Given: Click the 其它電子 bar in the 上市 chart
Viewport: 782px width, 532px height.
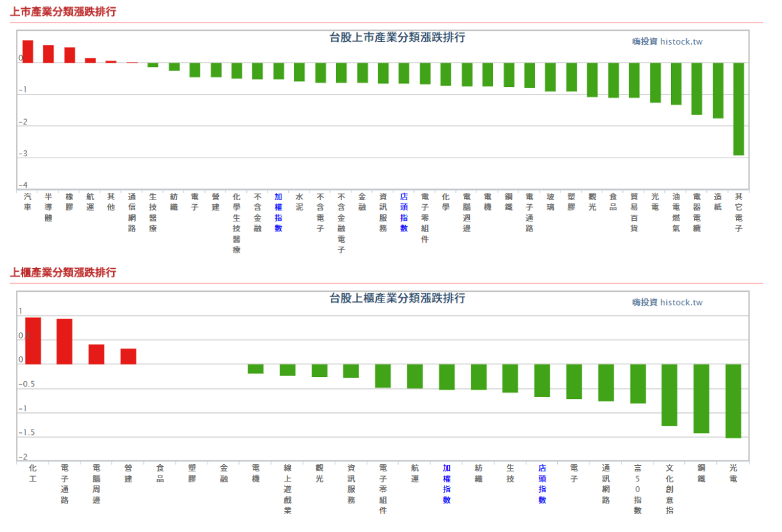Looking at the screenshot, I should [x=738, y=109].
